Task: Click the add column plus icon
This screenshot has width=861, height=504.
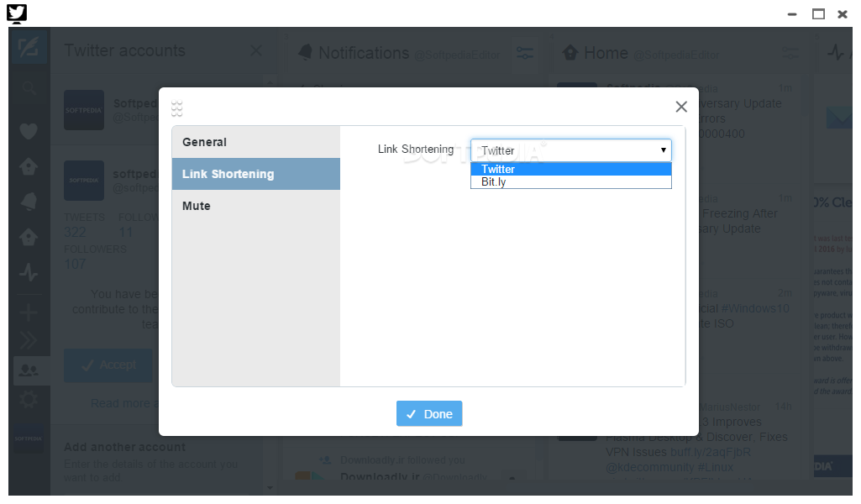Action: coord(29,312)
